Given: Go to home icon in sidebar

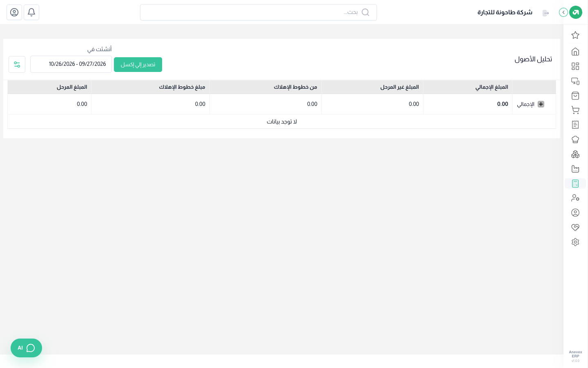Looking at the screenshot, I should pos(575,52).
